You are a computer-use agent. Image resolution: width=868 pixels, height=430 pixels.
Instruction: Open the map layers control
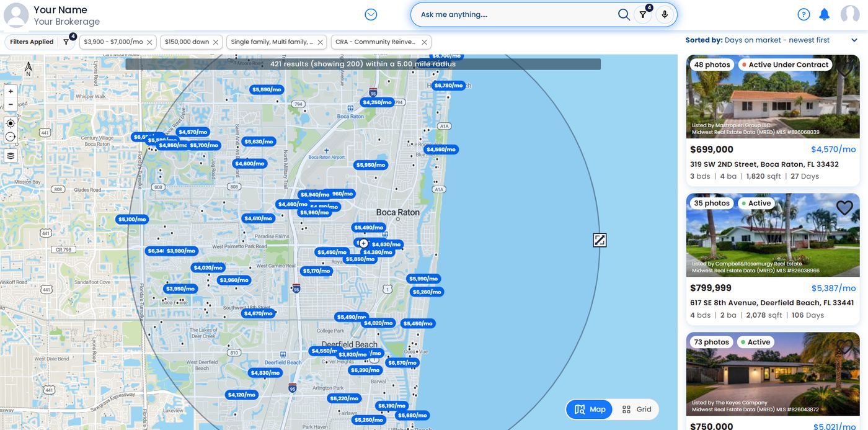11,156
